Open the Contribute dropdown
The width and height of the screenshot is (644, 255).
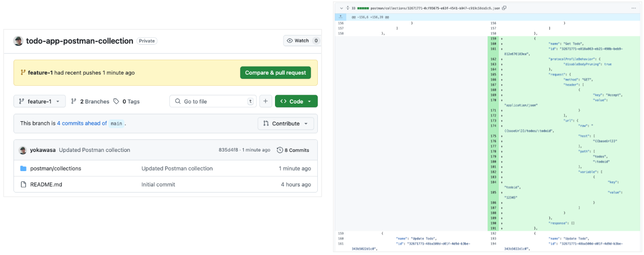point(286,124)
